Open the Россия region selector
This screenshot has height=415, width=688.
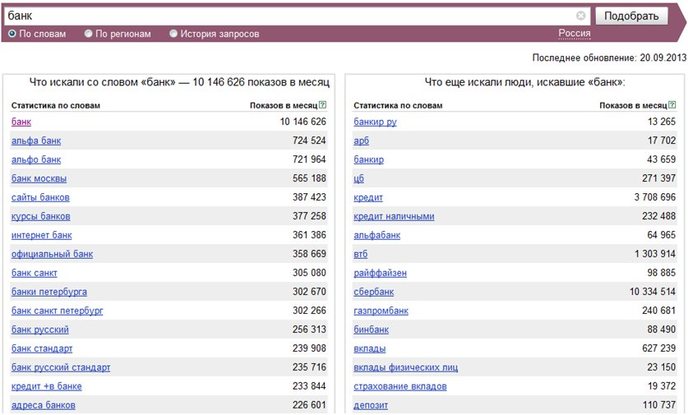[x=574, y=33]
